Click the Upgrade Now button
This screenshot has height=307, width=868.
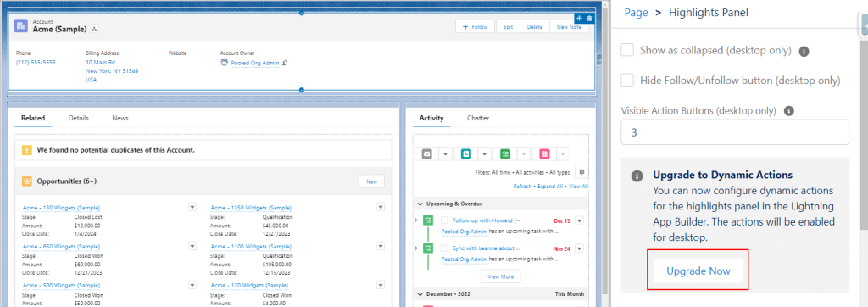pos(698,271)
